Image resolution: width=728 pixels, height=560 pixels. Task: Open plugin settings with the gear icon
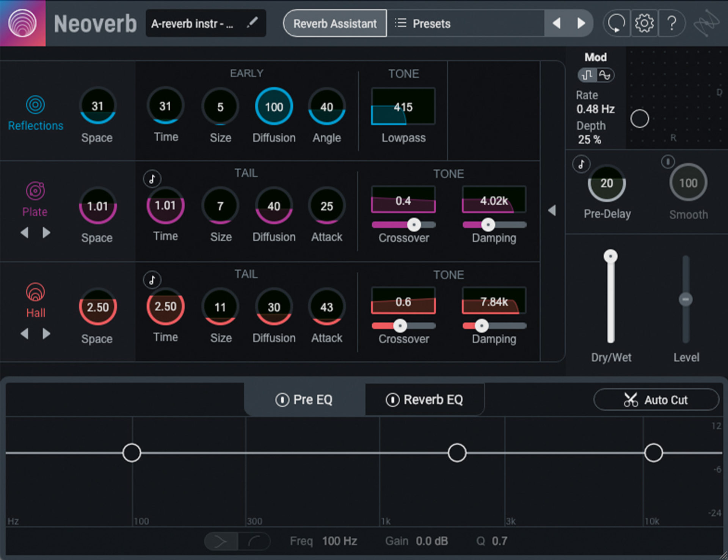643,23
